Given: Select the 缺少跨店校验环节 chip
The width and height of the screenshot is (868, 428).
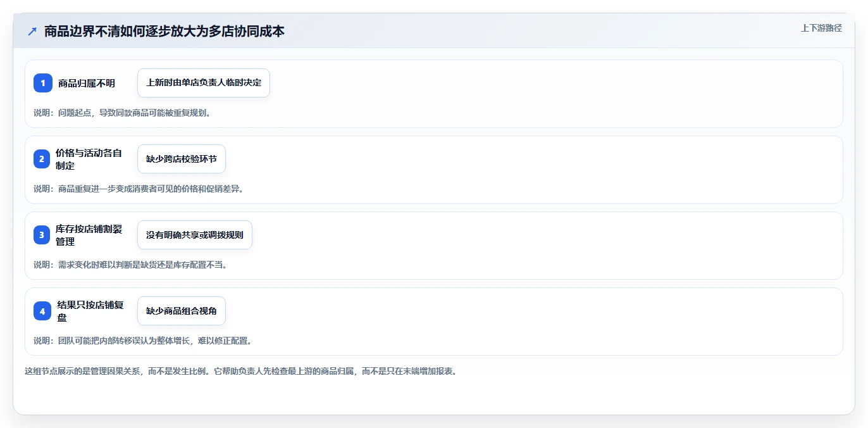Looking at the screenshot, I should click(182, 159).
